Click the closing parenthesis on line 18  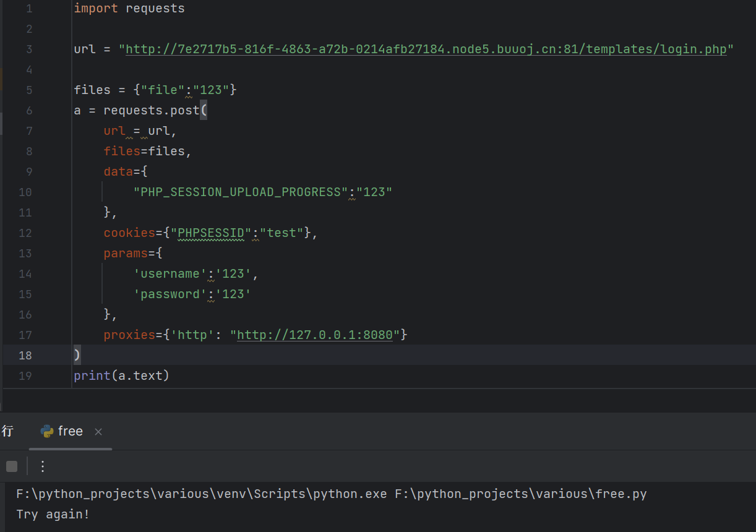(77, 355)
